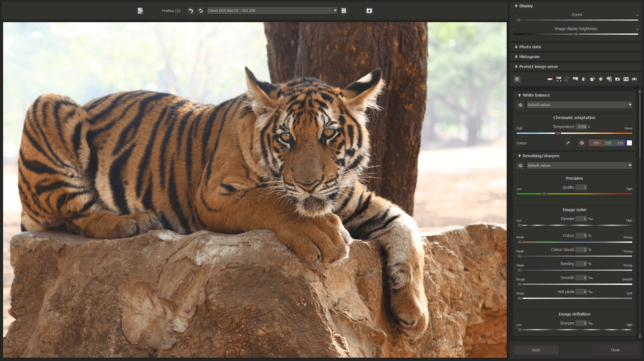Click the red channel 255 field

595,143
